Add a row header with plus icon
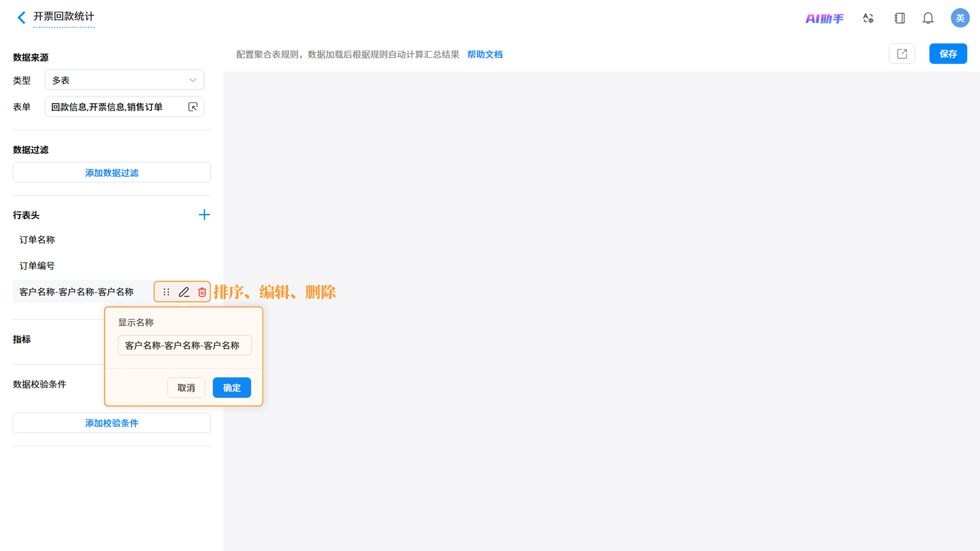Viewport: 980px width, 551px height. pos(204,215)
